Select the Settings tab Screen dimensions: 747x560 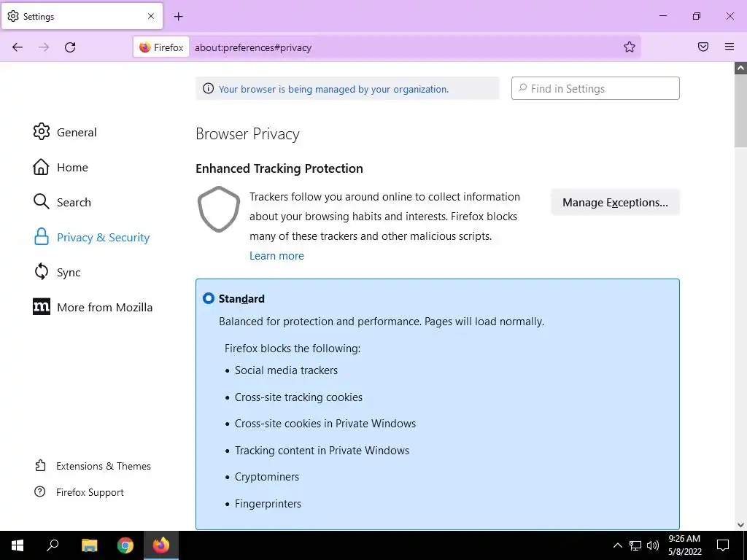coord(82,16)
